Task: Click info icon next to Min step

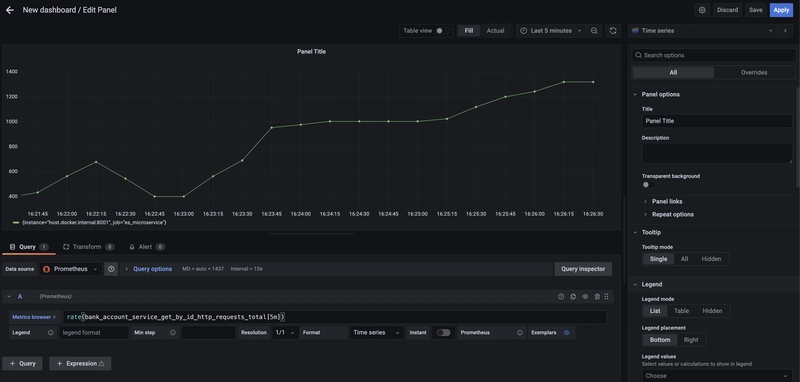Action: point(173,333)
